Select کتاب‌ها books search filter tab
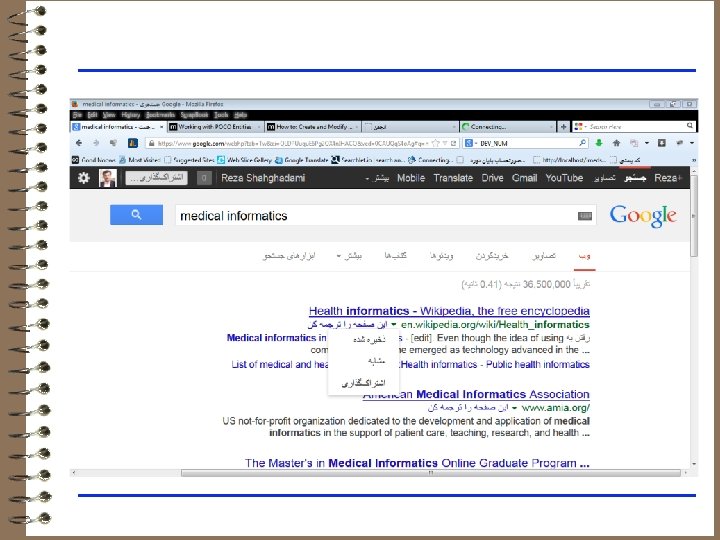Image resolution: width=720 pixels, height=540 pixels. tap(395, 256)
